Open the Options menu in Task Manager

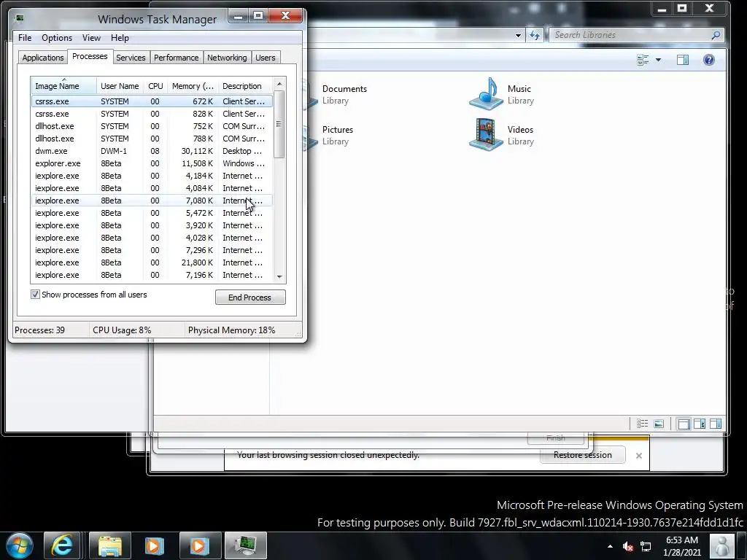[57, 38]
